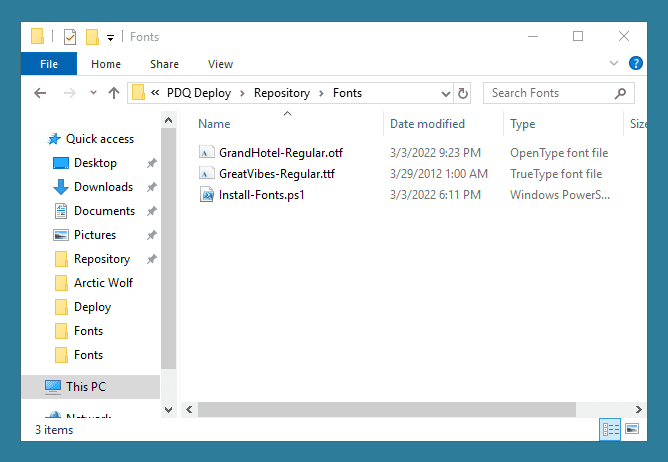668x462 pixels.
Task: Select the Install-Fonts.ps1 script
Action: coord(262,195)
